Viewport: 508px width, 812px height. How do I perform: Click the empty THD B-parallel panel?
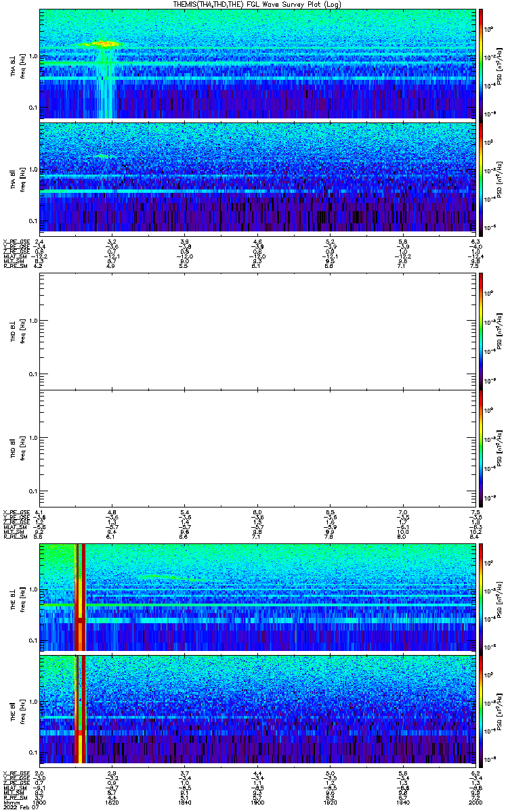tap(258, 447)
